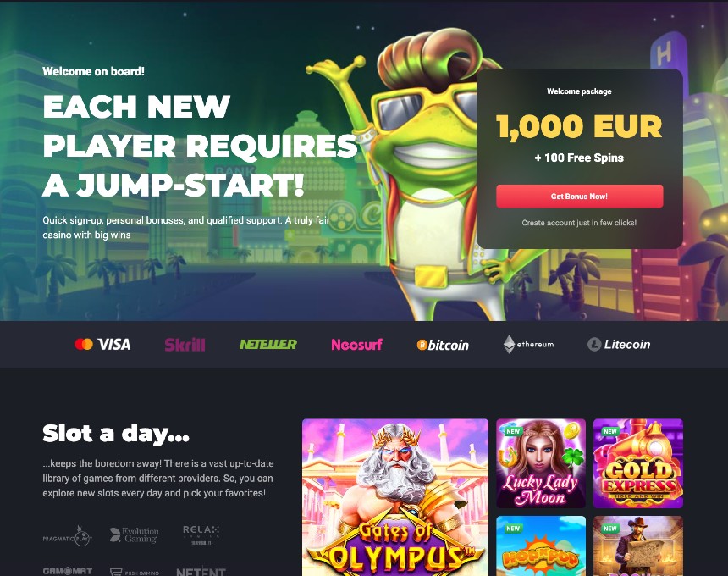Open the Hop'n'Pop slot thumbnail

(x=541, y=546)
